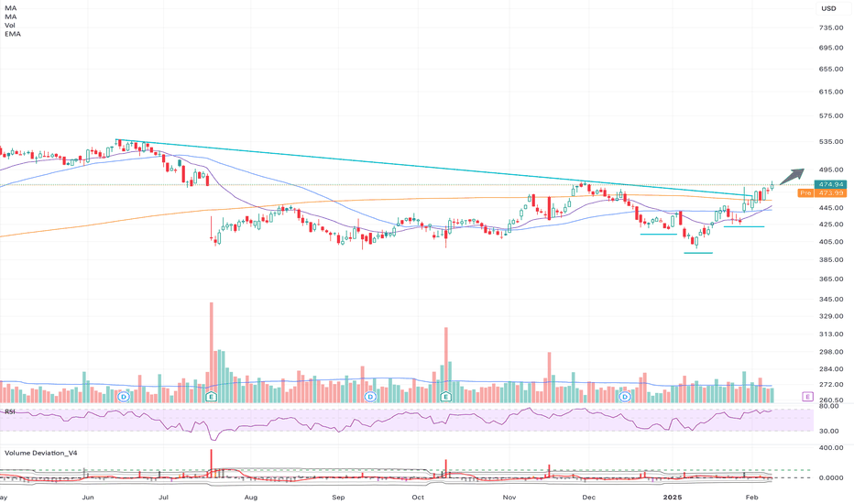854x504 pixels.
Task: Select the EMA indicator legend entry
Action: pyautogui.click(x=13, y=34)
